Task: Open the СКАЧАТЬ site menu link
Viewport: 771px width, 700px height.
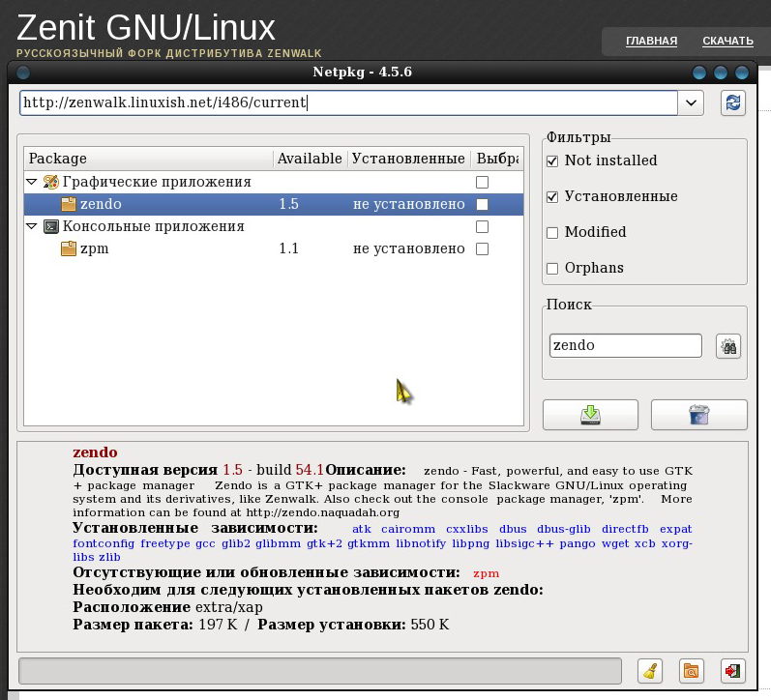Action: (x=727, y=41)
